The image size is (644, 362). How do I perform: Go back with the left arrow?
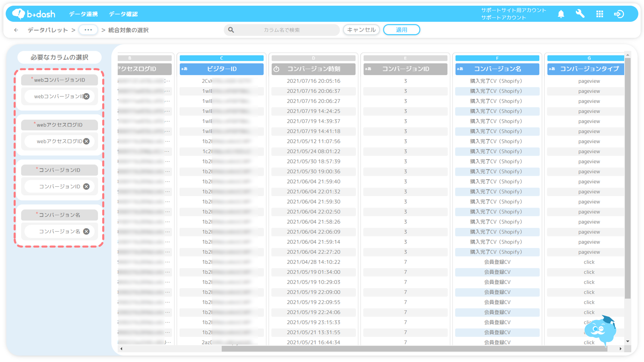coord(16,30)
